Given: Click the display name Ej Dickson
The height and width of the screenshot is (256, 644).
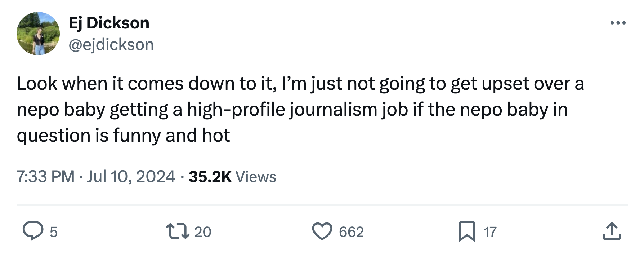Looking at the screenshot, I should [109, 23].
